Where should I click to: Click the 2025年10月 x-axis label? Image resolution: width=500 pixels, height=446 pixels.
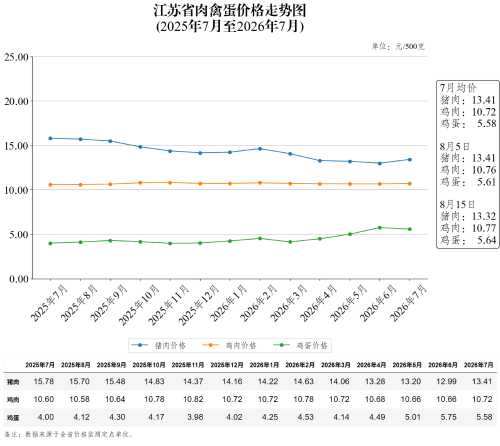coord(139,305)
